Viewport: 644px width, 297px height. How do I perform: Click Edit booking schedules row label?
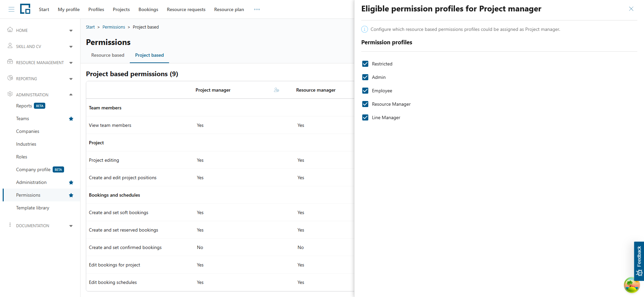tap(113, 282)
